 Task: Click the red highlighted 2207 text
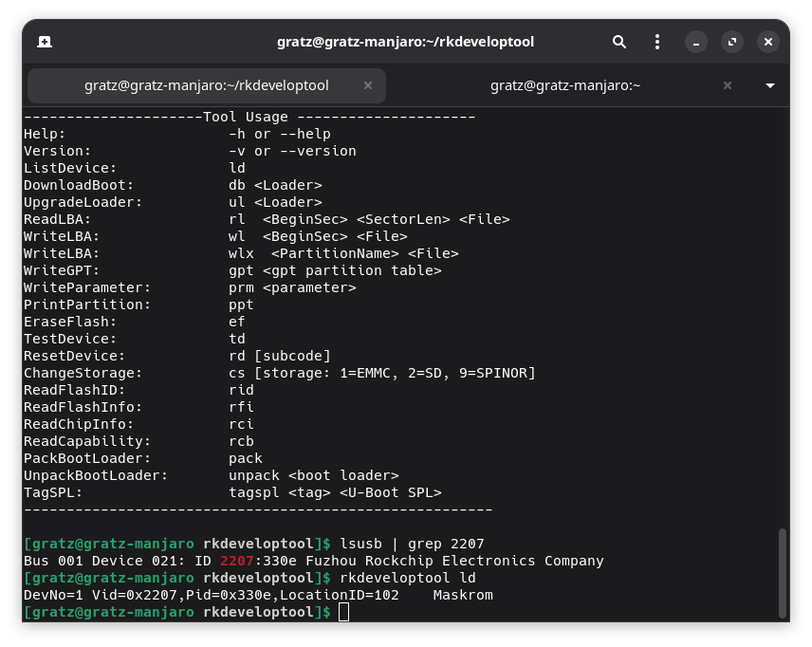[236, 561]
